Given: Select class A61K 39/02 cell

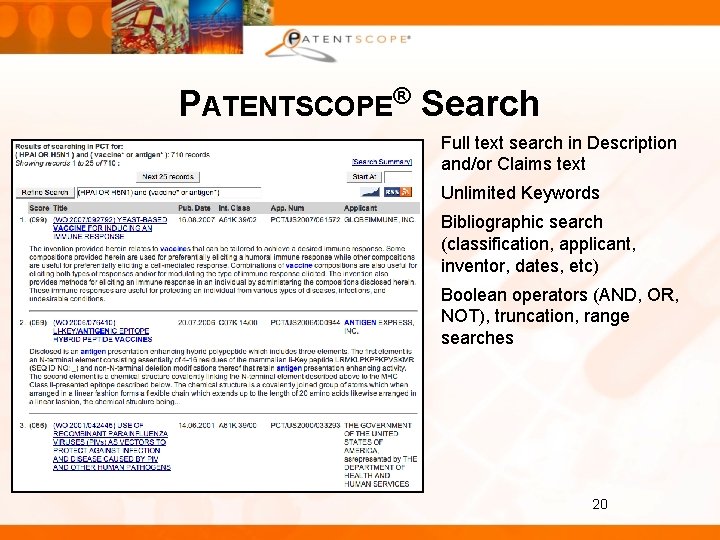Looking at the screenshot, I should (x=238, y=220).
